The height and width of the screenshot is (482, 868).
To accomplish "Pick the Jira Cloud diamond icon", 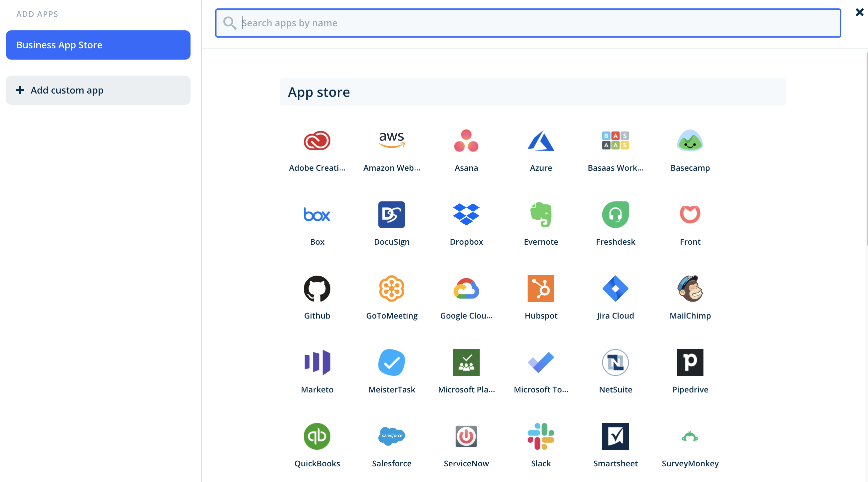I will [615, 288].
